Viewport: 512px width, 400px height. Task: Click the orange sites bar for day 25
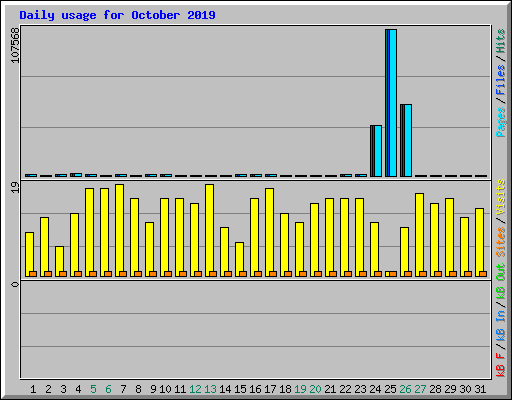(x=393, y=274)
